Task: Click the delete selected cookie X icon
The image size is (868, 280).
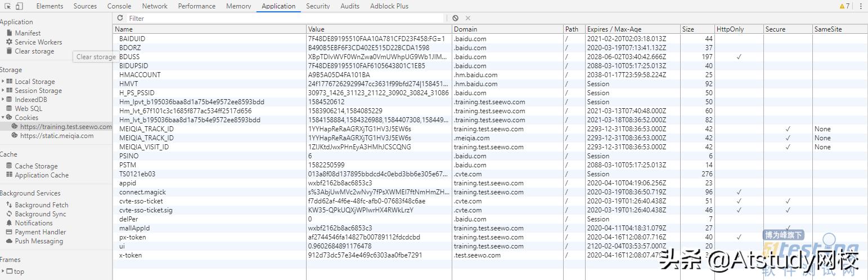Action: [x=468, y=18]
